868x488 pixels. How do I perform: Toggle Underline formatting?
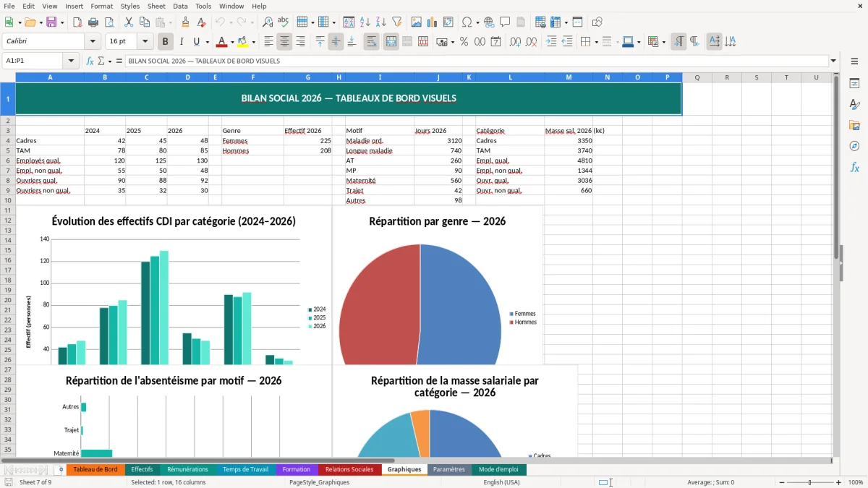coord(196,42)
